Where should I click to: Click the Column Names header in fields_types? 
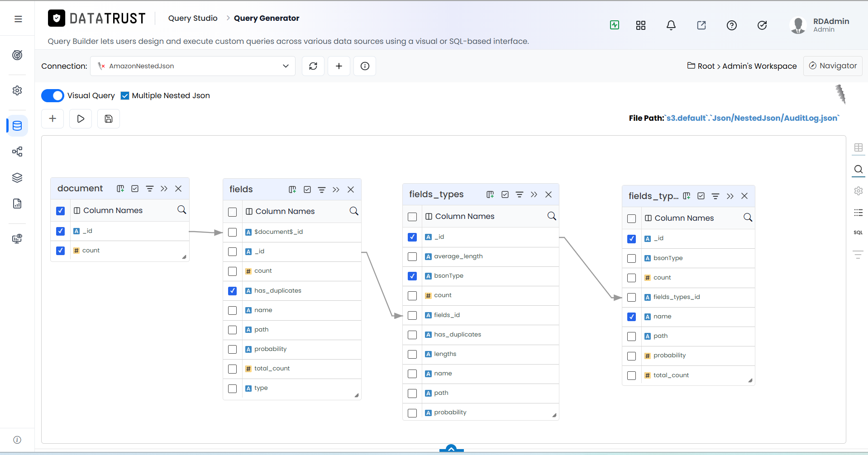[x=465, y=216]
